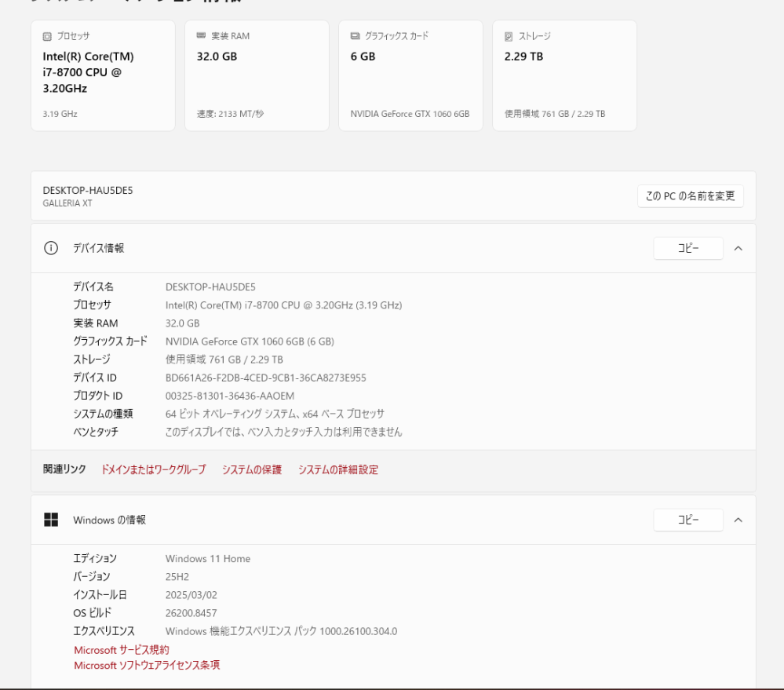Screen dimensions: 784x690
Task: Copy the デバイス情報 details
Action: point(688,249)
